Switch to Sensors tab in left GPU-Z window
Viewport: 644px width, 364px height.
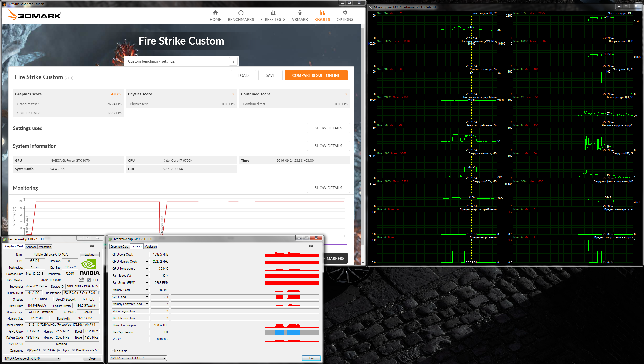click(x=31, y=247)
